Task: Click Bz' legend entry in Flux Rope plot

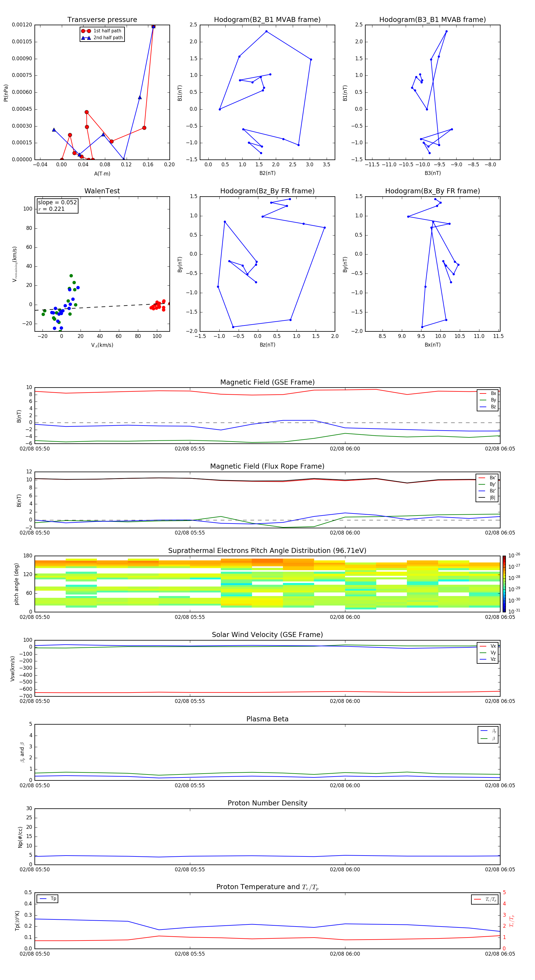Action: click(x=487, y=491)
